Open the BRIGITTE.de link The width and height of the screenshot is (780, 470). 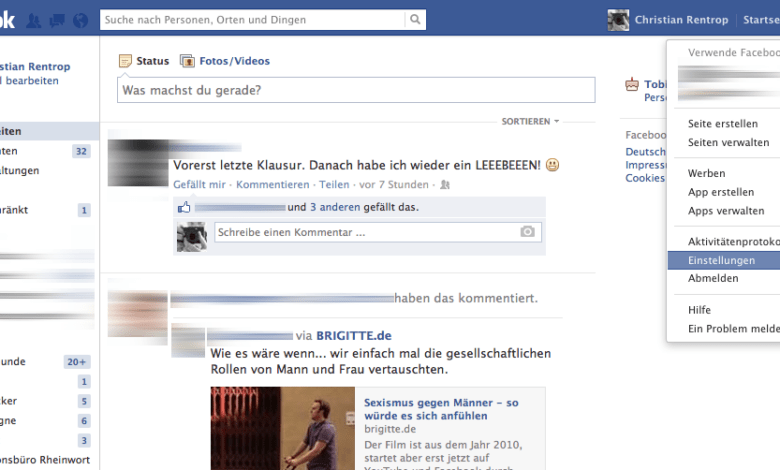tap(353, 335)
